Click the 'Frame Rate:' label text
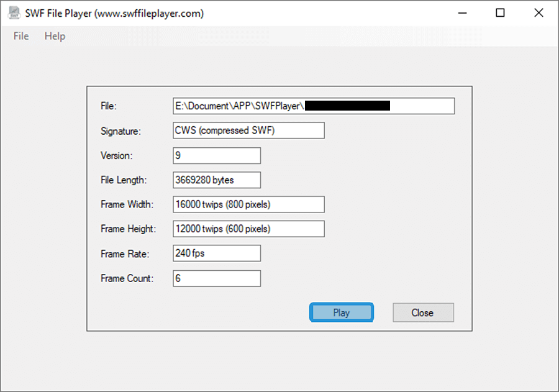The width and height of the screenshot is (559, 392). 125,254
